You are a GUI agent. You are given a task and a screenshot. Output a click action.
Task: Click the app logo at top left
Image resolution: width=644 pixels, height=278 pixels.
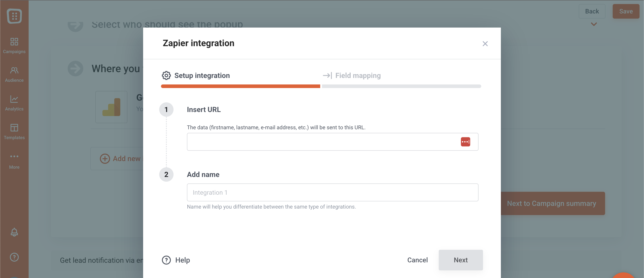tap(14, 16)
